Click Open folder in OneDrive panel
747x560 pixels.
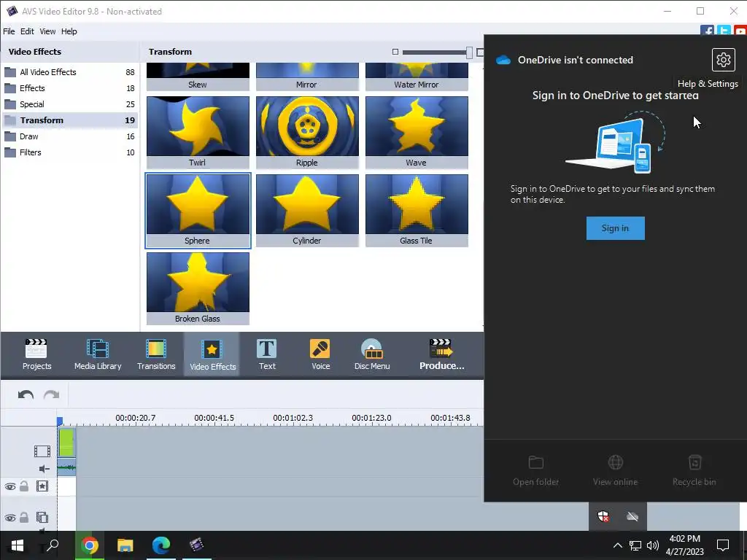(536, 471)
